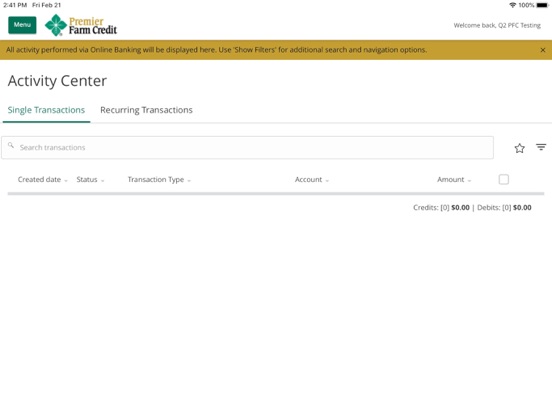Switch to Single Transactions tab
This screenshot has height=414, width=552.
coord(46,110)
